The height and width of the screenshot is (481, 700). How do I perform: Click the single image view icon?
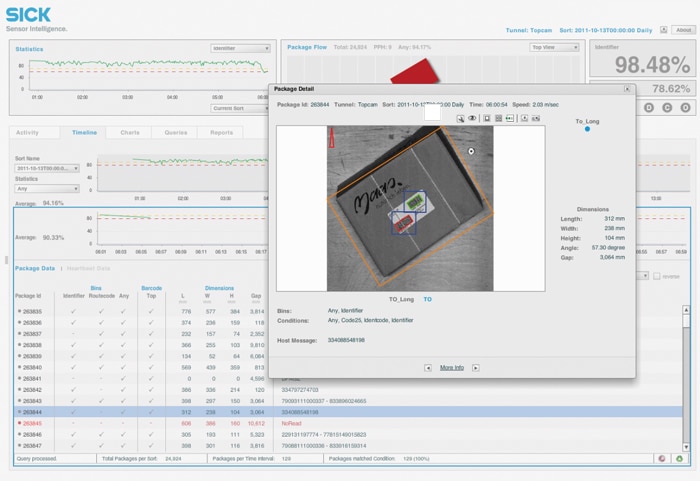486,118
